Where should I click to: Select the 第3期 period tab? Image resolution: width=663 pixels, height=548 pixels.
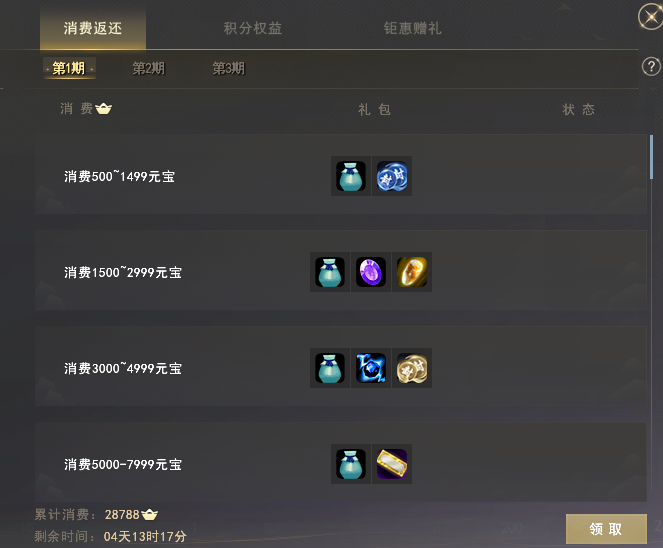point(228,68)
